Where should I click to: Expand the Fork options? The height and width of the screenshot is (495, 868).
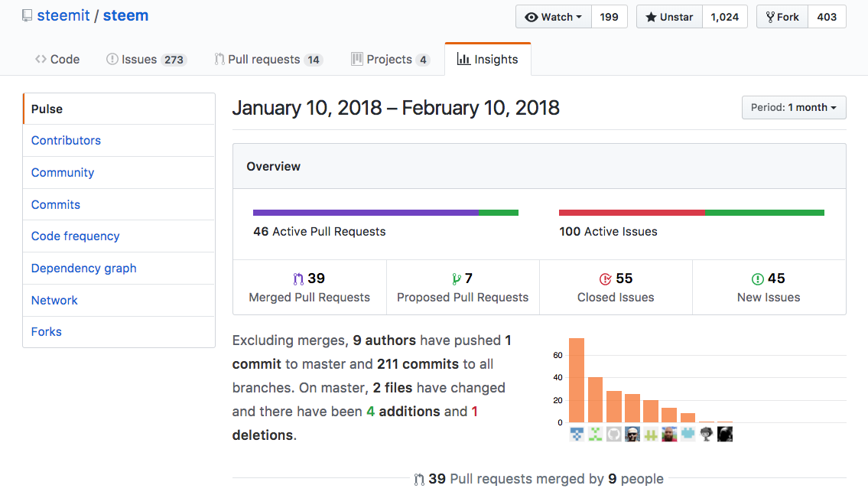(x=782, y=16)
